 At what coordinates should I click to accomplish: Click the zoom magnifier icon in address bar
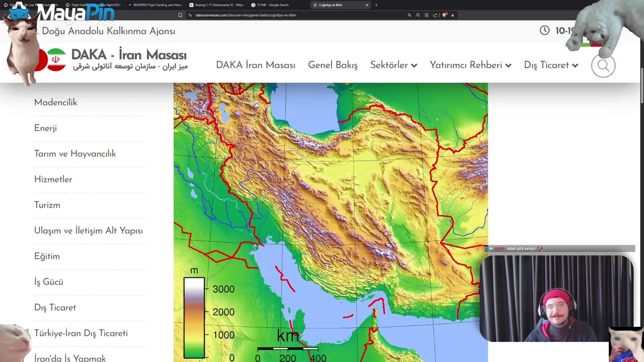click(x=418, y=15)
